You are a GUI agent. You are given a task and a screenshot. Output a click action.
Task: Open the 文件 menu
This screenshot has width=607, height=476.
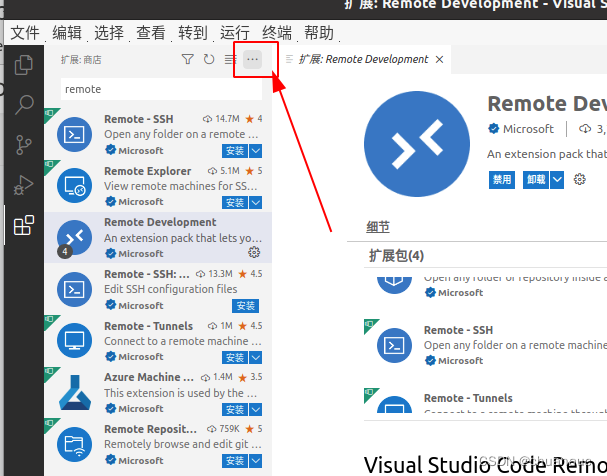(x=25, y=33)
